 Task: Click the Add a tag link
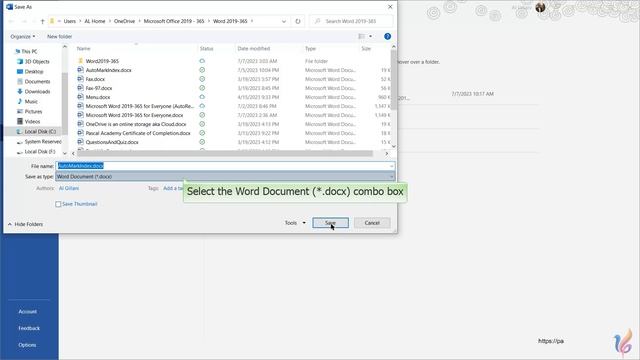click(x=173, y=188)
